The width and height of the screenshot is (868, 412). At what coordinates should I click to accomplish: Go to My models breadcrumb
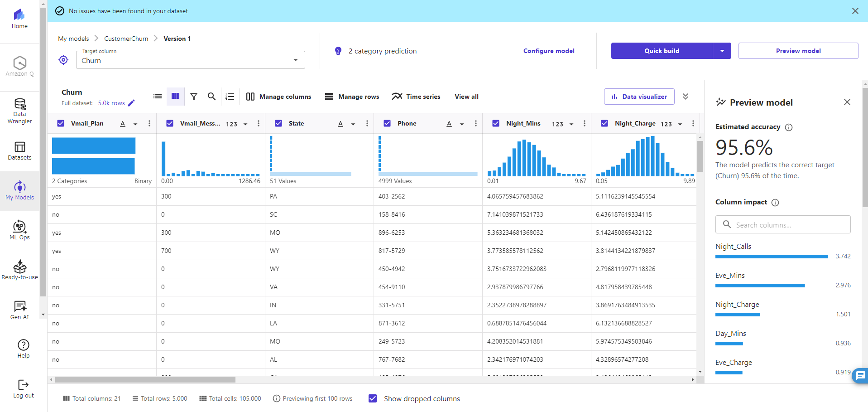(73, 39)
